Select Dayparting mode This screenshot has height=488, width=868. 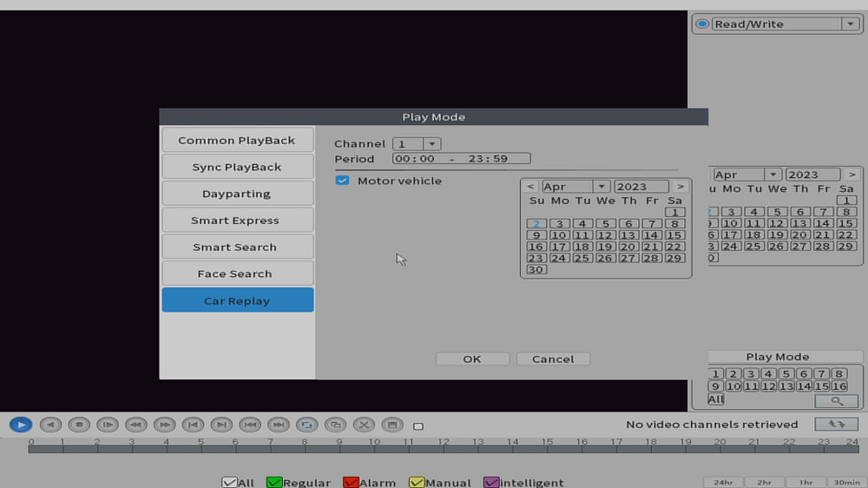238,194
